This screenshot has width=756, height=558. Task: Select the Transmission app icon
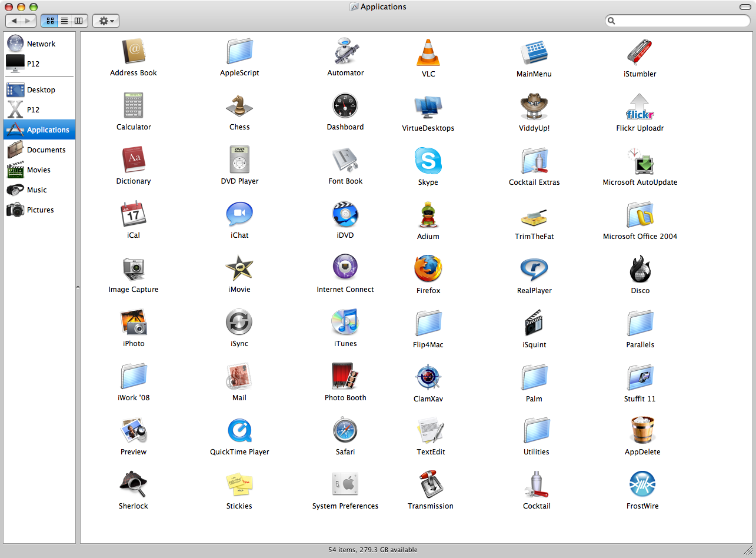(431, 485)
